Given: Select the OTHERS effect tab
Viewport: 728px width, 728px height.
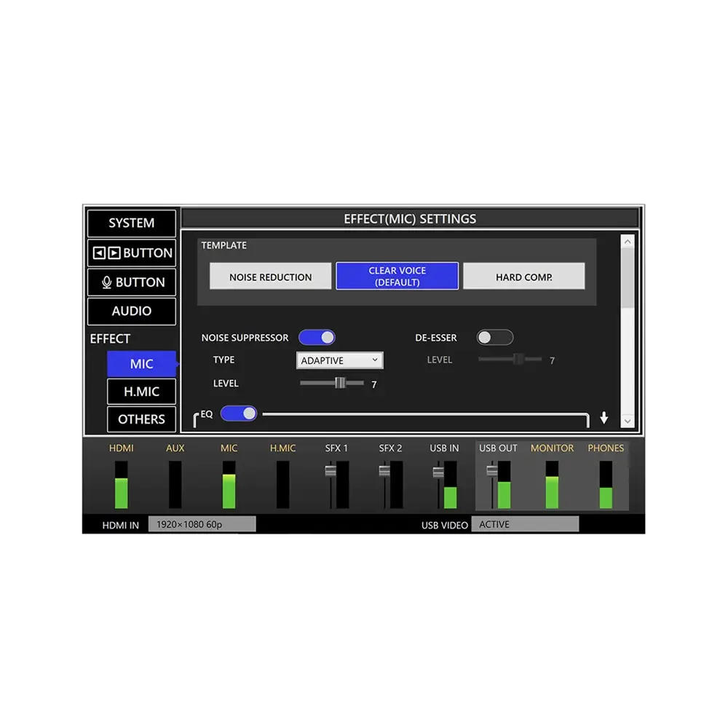Looking at the screenshot, I should [141, 419].
